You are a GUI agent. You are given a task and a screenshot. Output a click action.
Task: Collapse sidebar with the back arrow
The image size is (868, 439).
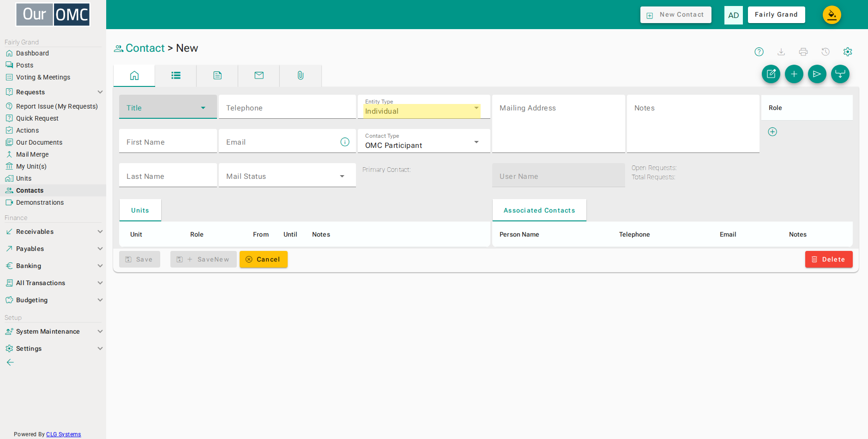pyautogui.click(x=10, y=362)
